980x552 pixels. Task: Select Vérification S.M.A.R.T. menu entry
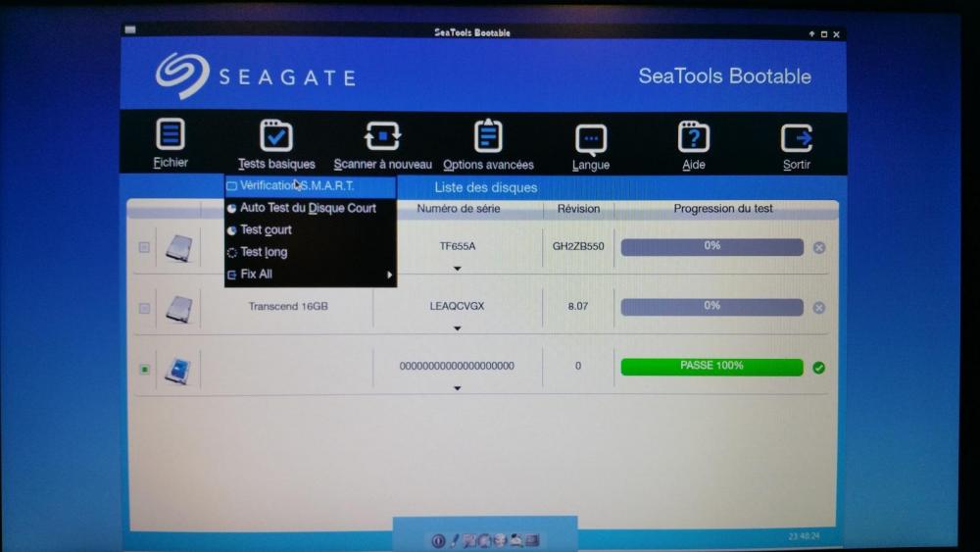[310, 185]
